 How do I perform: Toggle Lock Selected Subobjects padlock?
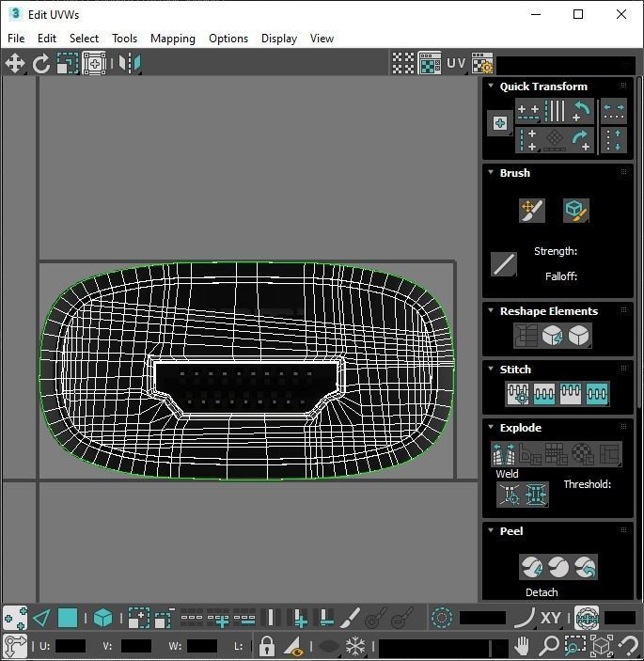pos(266,646)
